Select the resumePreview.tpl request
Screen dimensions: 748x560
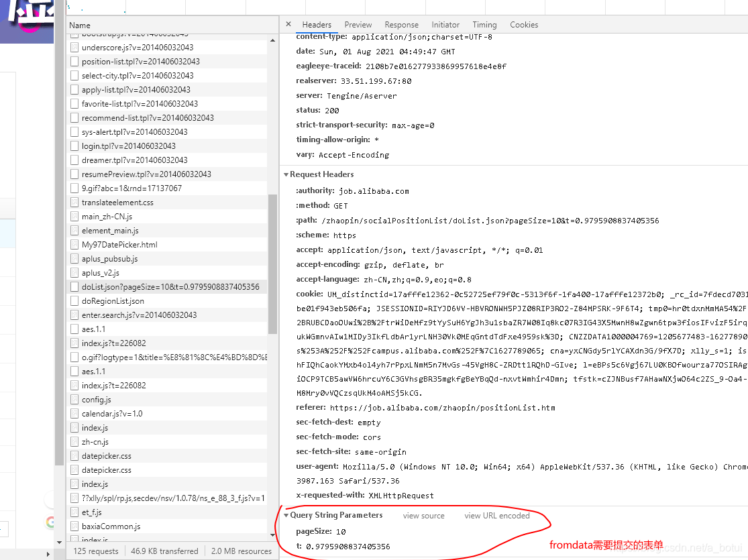[167, 174]
